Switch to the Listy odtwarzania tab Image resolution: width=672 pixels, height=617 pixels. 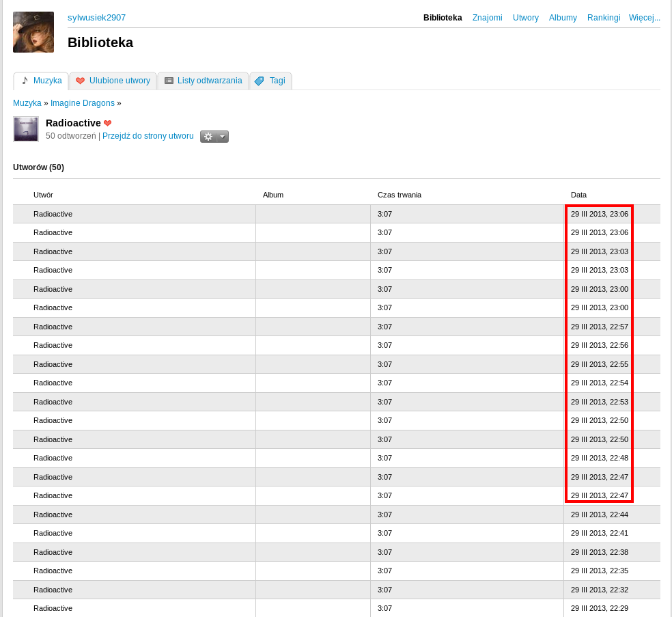coord(203,81)
